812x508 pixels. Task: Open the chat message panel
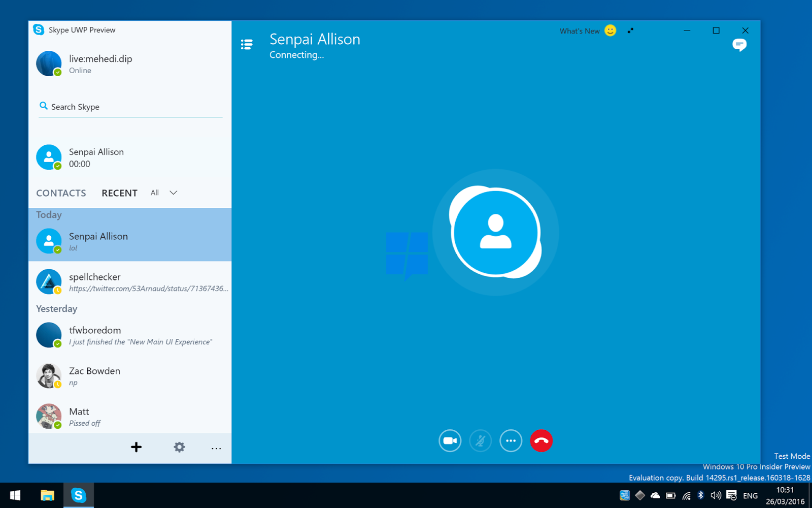(740, 45)
